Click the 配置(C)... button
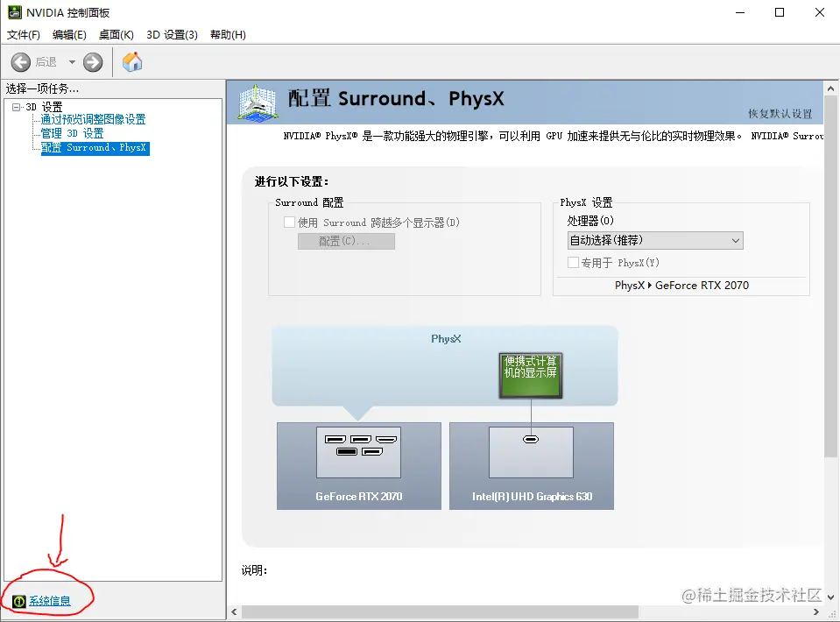Image resolution: width=840 pixels, height=622 pixels. tap(346, 241)
